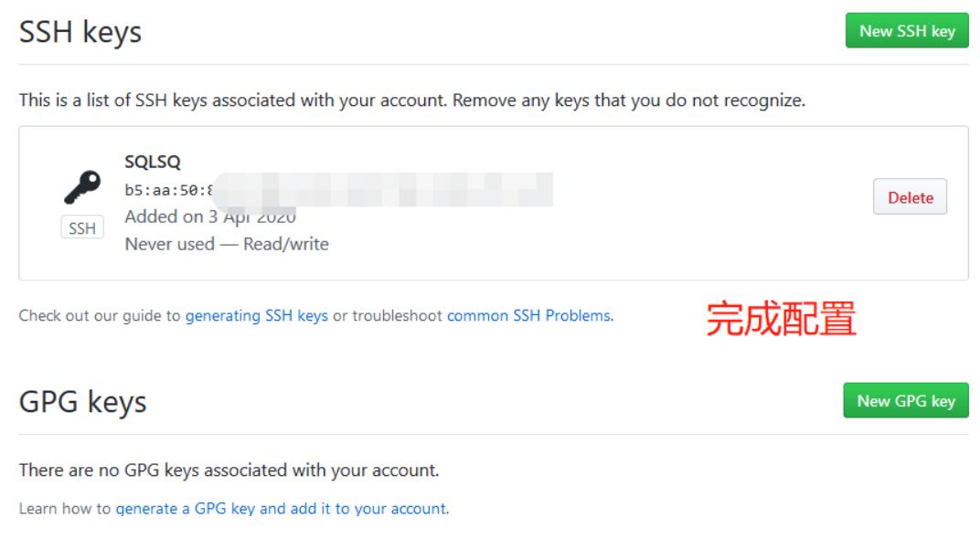
Task: Click the SSH keys heading
Action: (x=80, y=33)
